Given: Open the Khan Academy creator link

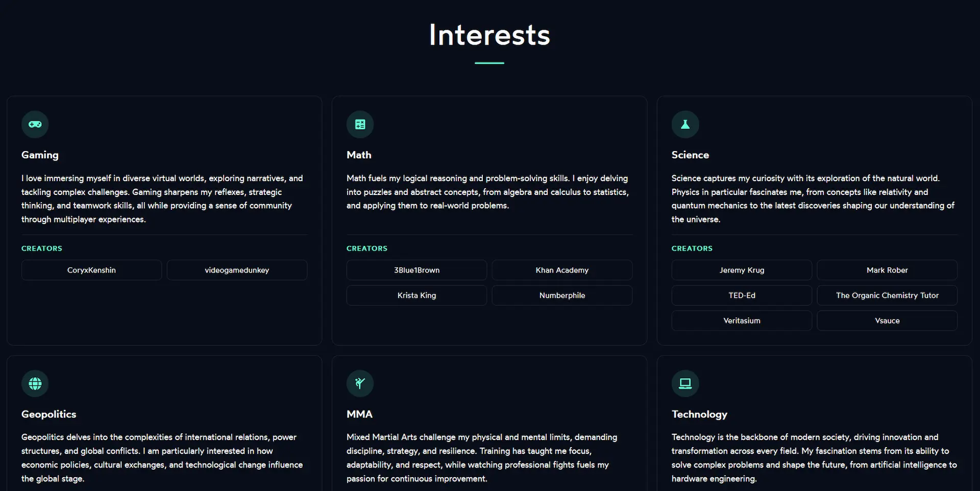Looking at the screenshot, I should click(561, 270).
